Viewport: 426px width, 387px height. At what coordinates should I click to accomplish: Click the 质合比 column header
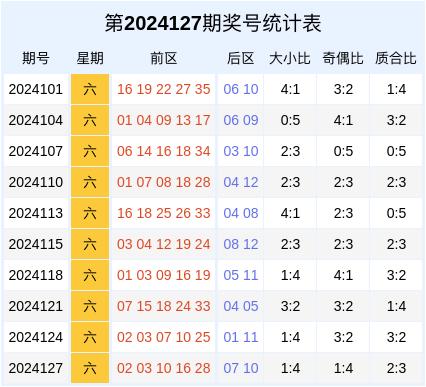tap(396, 58)
